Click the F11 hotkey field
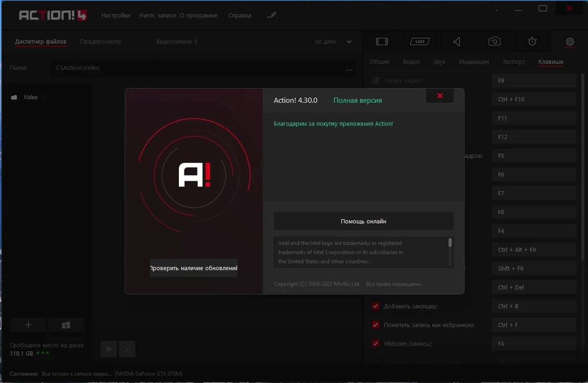Screen dimensions: 588x383 (534, 118)
